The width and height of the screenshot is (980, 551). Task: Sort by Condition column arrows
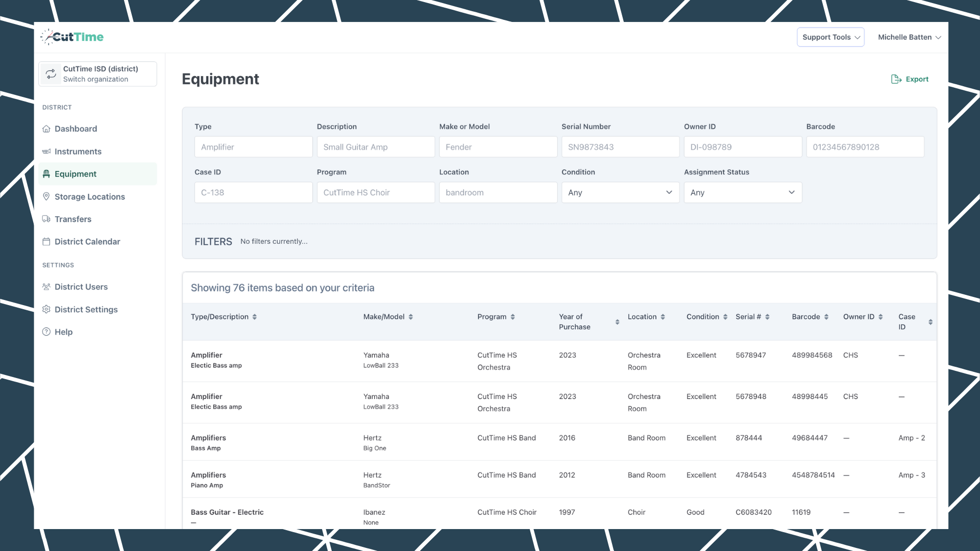pos(725,317)
